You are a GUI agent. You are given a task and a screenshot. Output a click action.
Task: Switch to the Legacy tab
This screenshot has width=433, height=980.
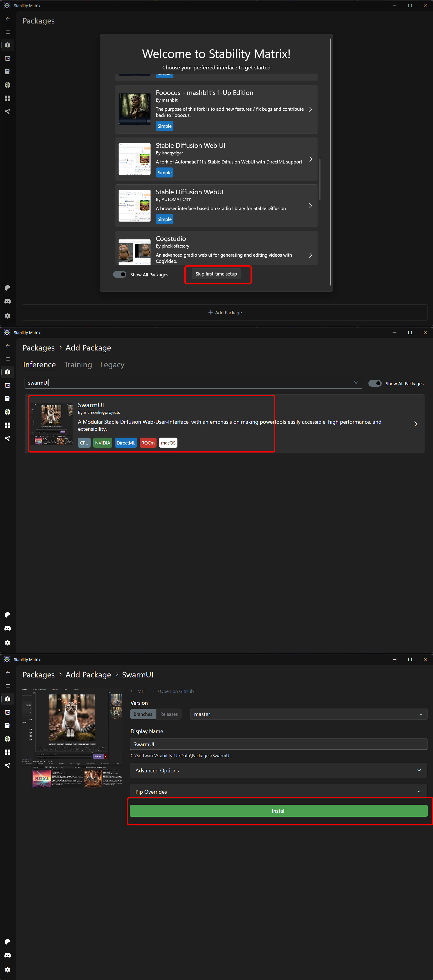point(112,365)
